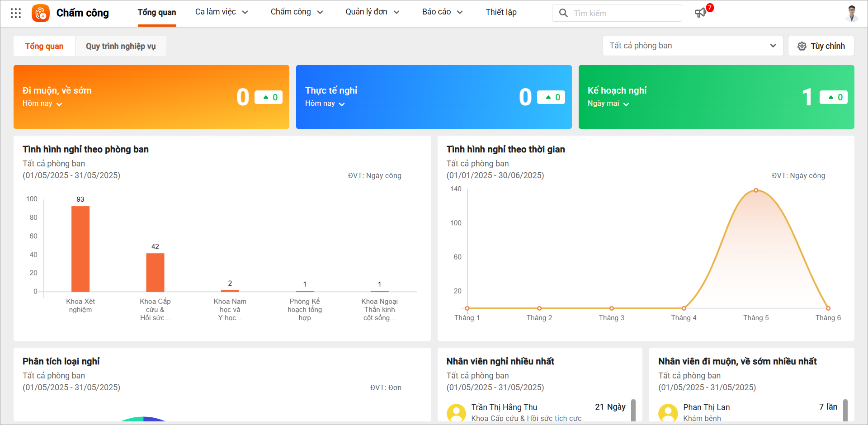Click the search magnifier icon
Image resolution: width=868 pixels, height=425 pixels.
[563, 13]
